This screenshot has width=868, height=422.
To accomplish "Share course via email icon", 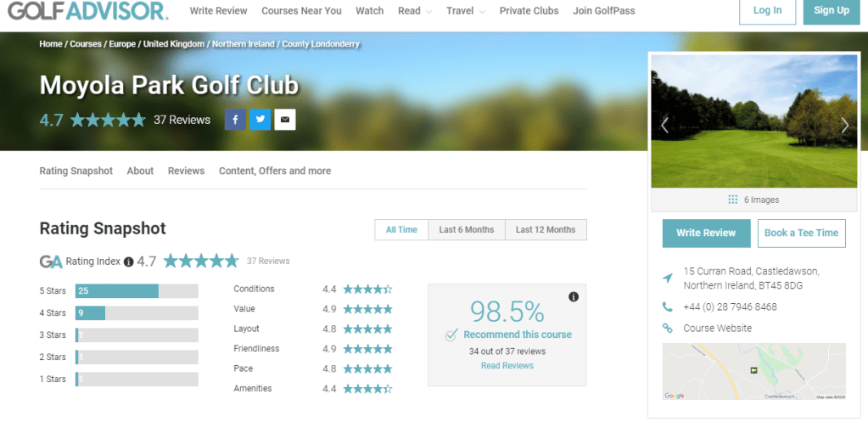I will (285, 119).
